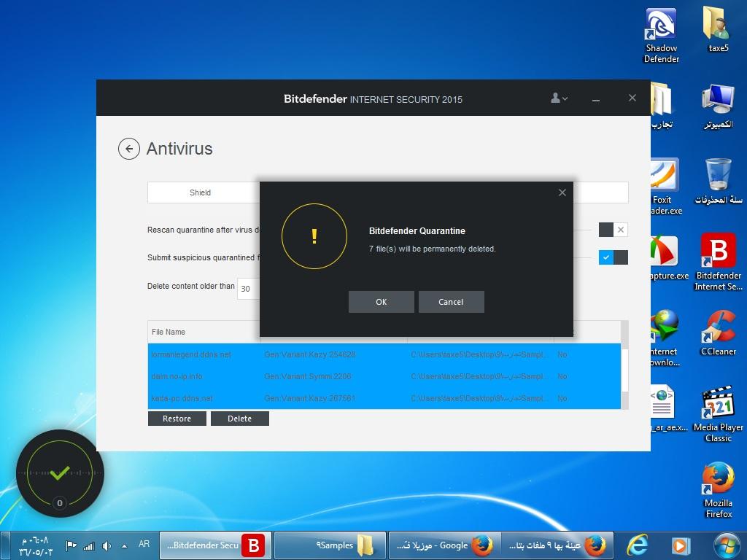
Task: Click the Restore button
Action: [177, 419]
